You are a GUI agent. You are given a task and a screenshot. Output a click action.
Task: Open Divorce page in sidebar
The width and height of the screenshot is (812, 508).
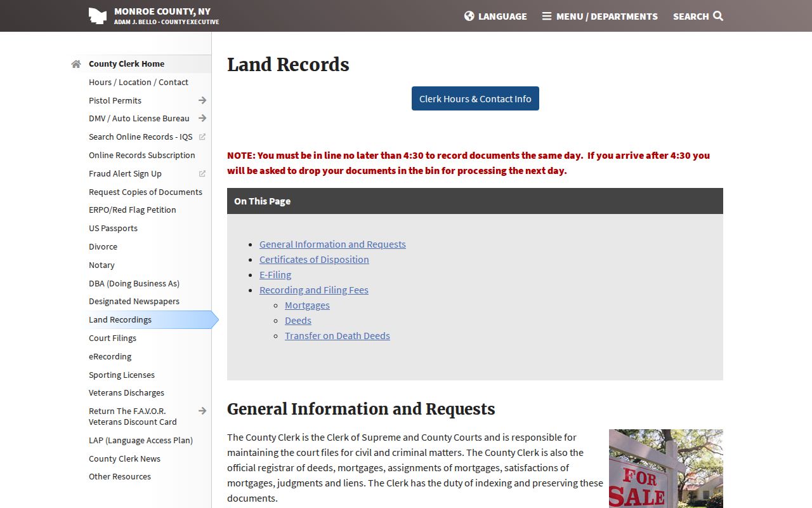(x=103, y=246)
